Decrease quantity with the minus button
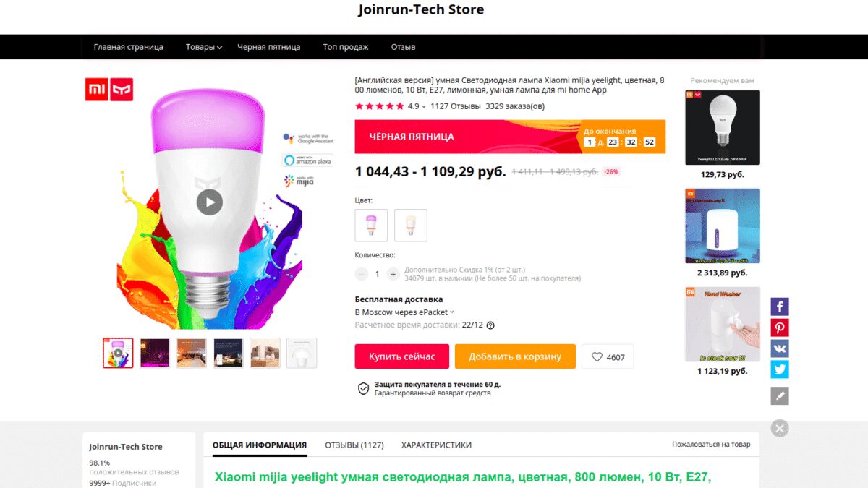The height and width of the screenshot is (488, 868). [362, 274]
